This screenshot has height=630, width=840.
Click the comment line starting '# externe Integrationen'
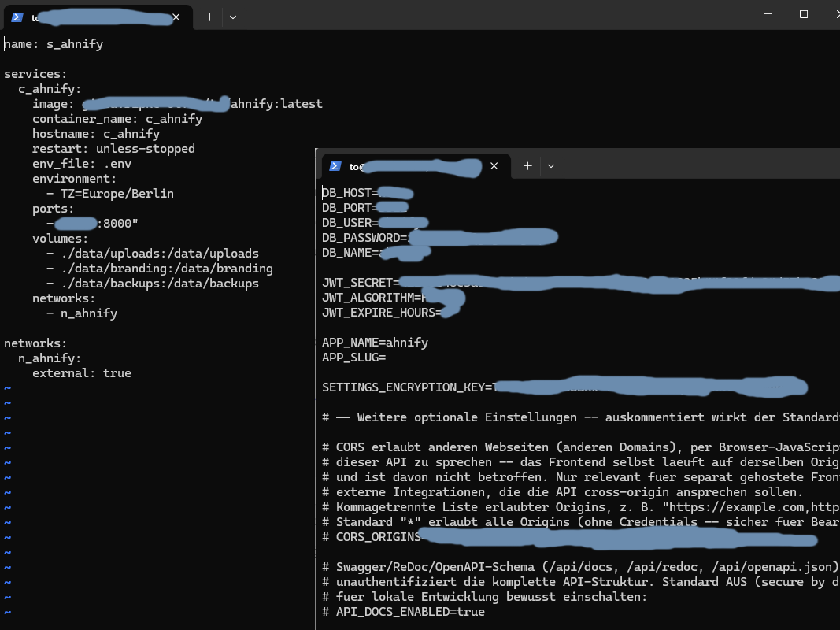point(563,492)
